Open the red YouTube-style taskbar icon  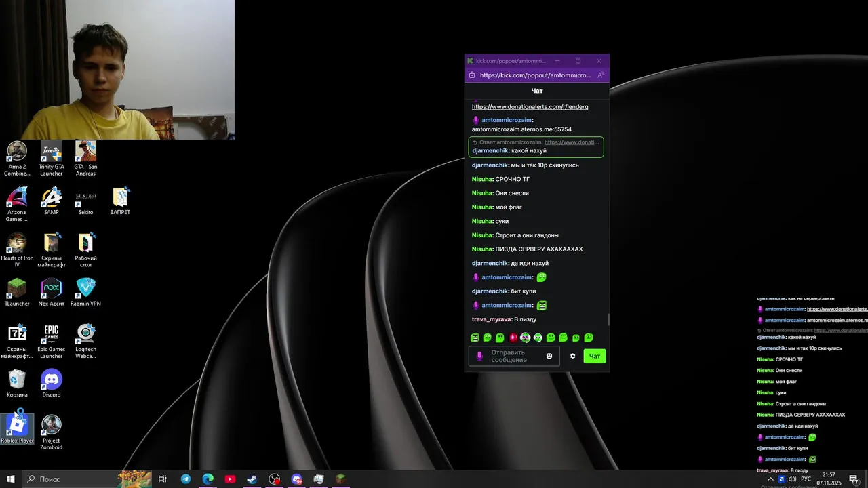[230, 479]
